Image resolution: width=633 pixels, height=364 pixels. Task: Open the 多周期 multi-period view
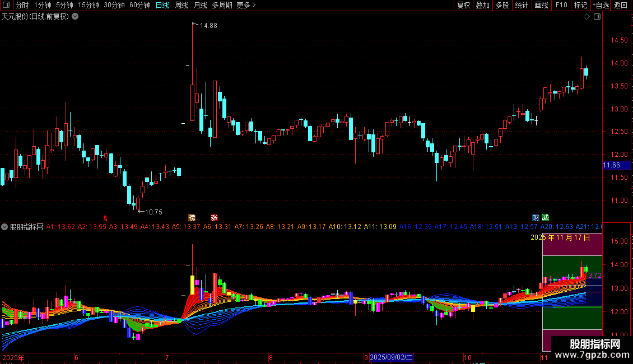pos(222,5)
